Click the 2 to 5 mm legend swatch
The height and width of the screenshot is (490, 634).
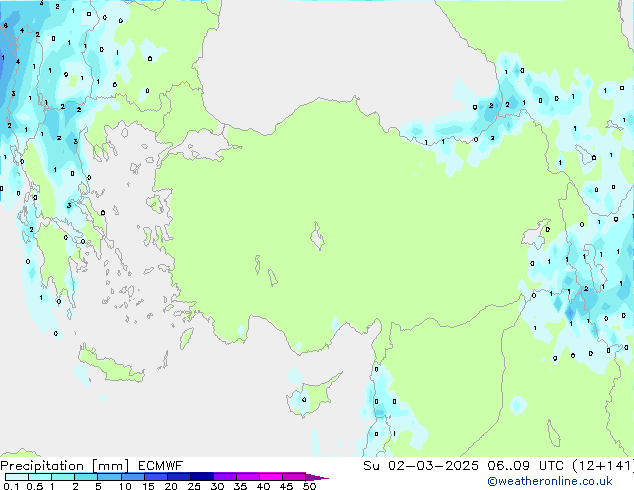(86, 477)
